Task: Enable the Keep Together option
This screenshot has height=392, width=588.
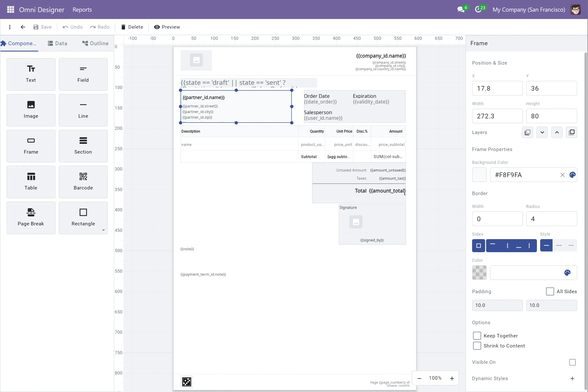Action: 477,336
